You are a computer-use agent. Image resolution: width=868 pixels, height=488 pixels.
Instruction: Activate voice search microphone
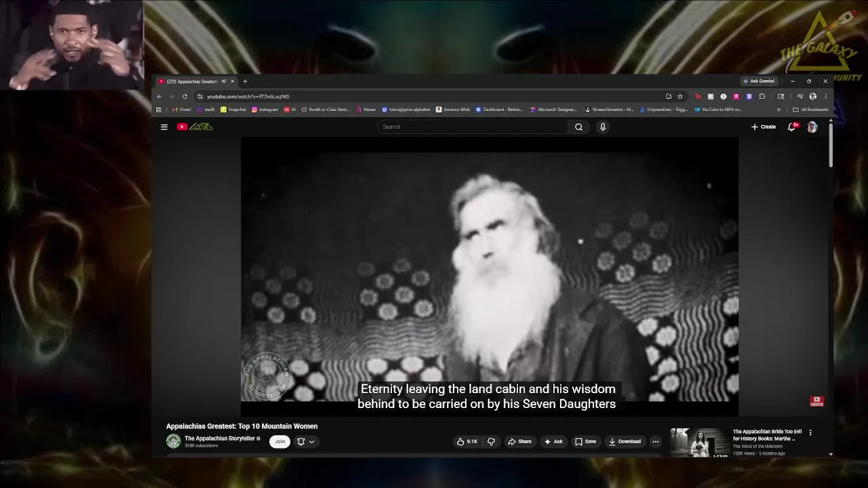602,127
